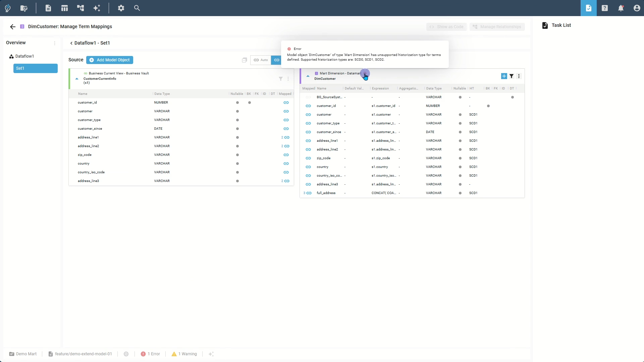Open the glossary/translate icon in top bar
Image resolution: width=644 pixels, height=362 pixels.
click(24, 8)
